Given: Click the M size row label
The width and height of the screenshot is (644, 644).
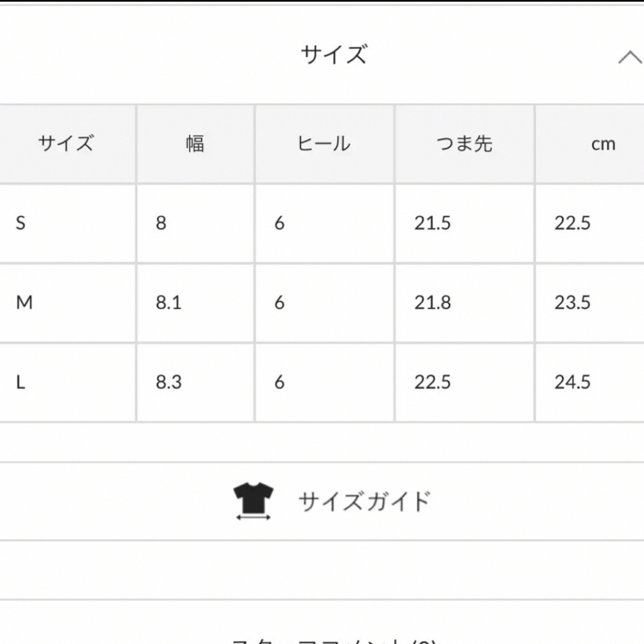Looking at the screenshot, I should tap(24, 303).
